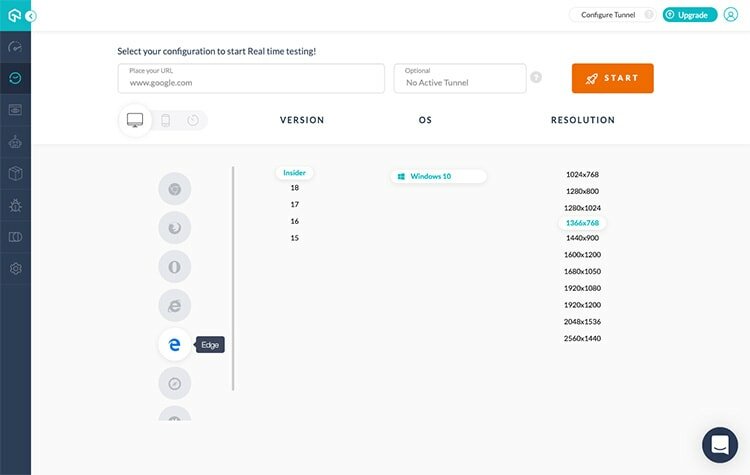Choose the Opera browser icon
Viewport: 750px width, 475px height.
[174, 267]
